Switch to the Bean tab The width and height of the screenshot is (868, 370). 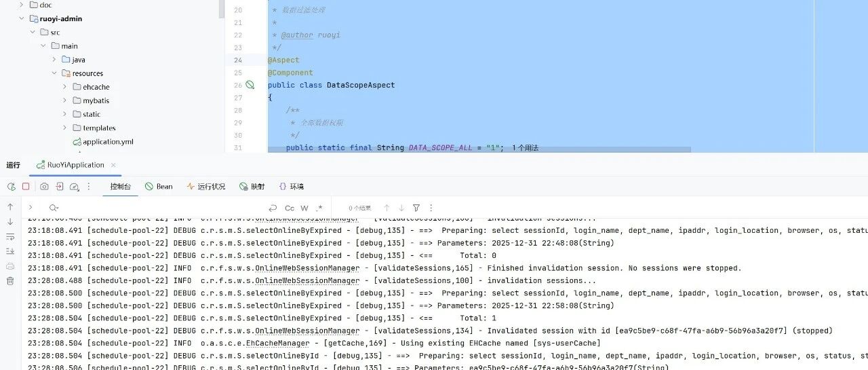(x=159, y=186)
